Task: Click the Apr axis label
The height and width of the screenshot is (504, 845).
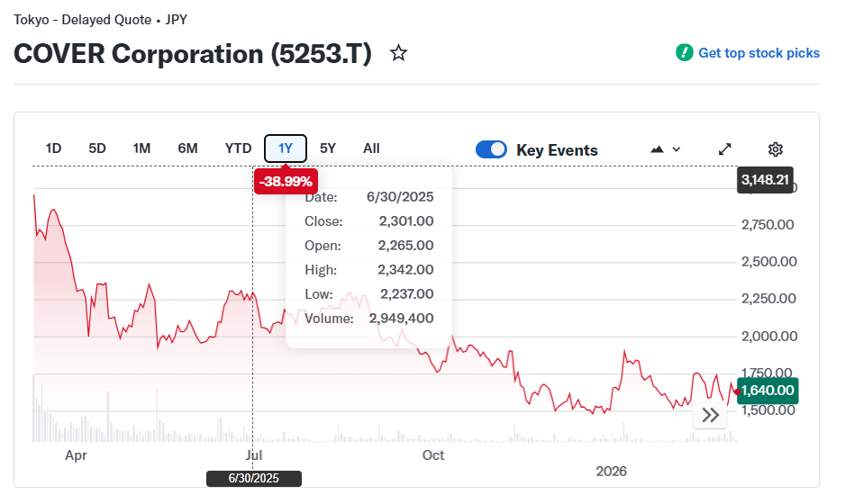Action: click(x=76, y=455)
